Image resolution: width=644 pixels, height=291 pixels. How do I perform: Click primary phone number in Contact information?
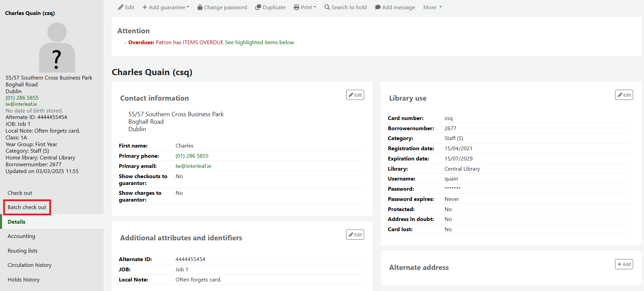coord(192,156)
